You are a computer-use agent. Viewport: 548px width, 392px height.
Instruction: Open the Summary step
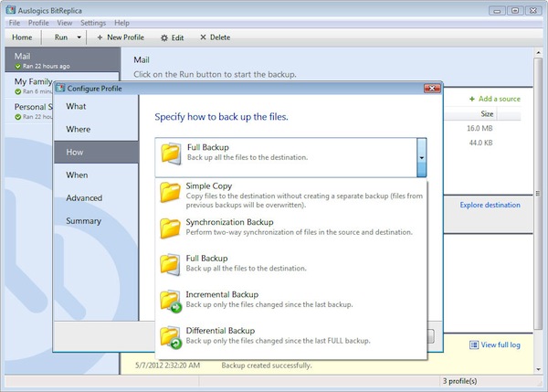click(x=83, y=220)
